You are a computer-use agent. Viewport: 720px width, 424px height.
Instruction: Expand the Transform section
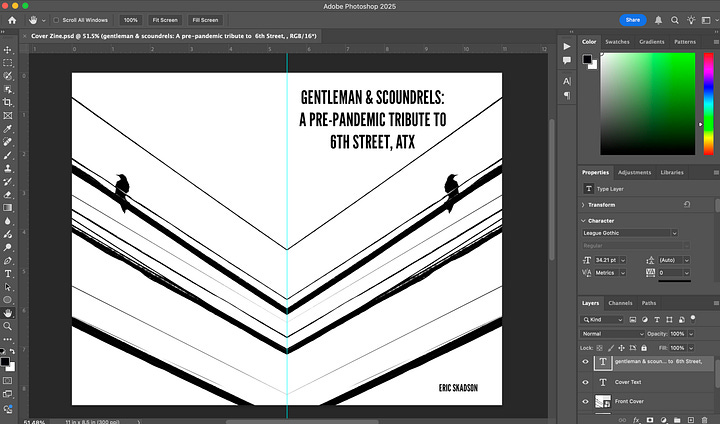tap(584, 204)
